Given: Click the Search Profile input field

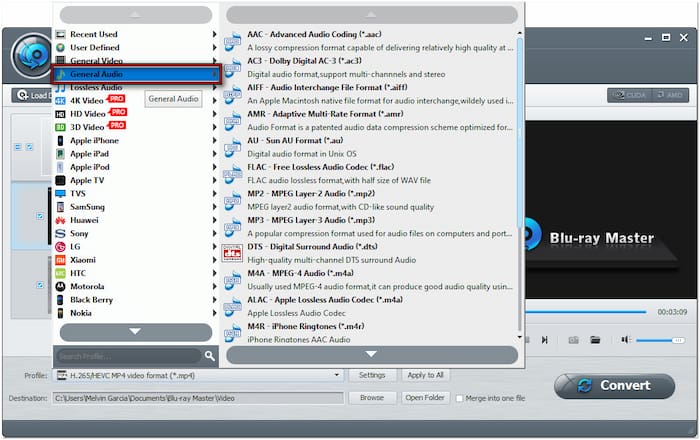Looking at the screenshot, I should tap(128, 356).
